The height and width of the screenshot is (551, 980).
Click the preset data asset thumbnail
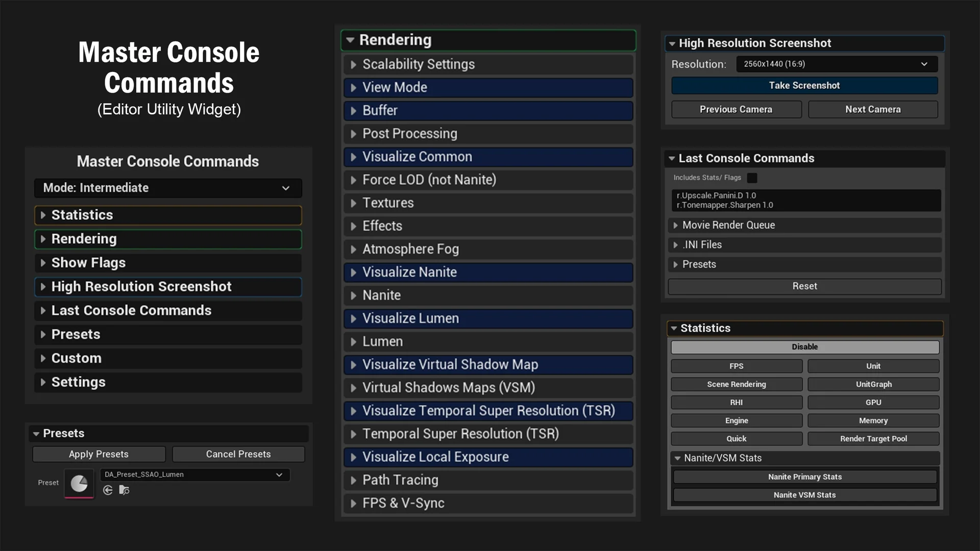pyautogui.click(x=79, y=483)
